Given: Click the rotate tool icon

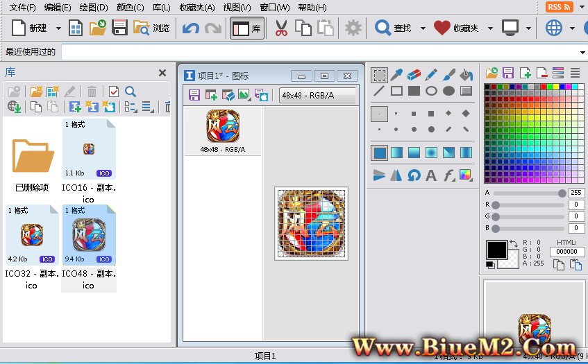Looking at the screenshot, I should pos(414,175).
